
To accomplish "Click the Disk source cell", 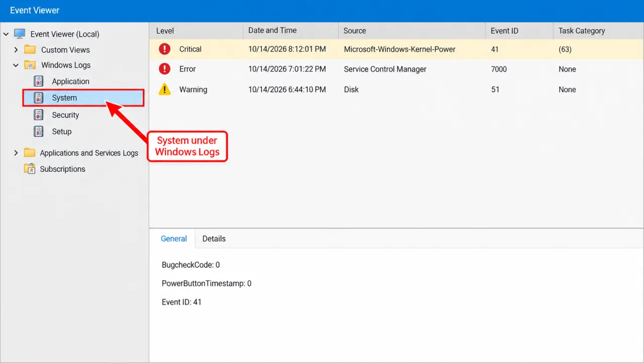I will pyautogui.click(x=352, y=90).
